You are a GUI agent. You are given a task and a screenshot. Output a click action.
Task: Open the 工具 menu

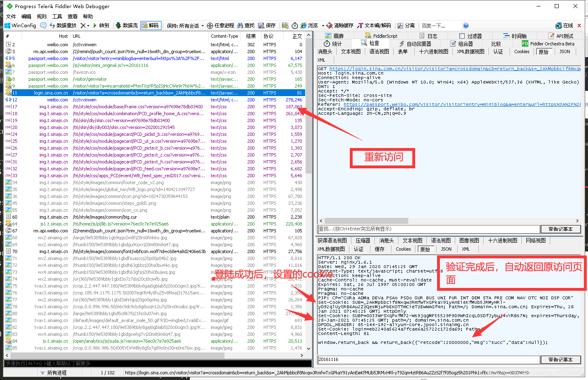tap(57, 17)
